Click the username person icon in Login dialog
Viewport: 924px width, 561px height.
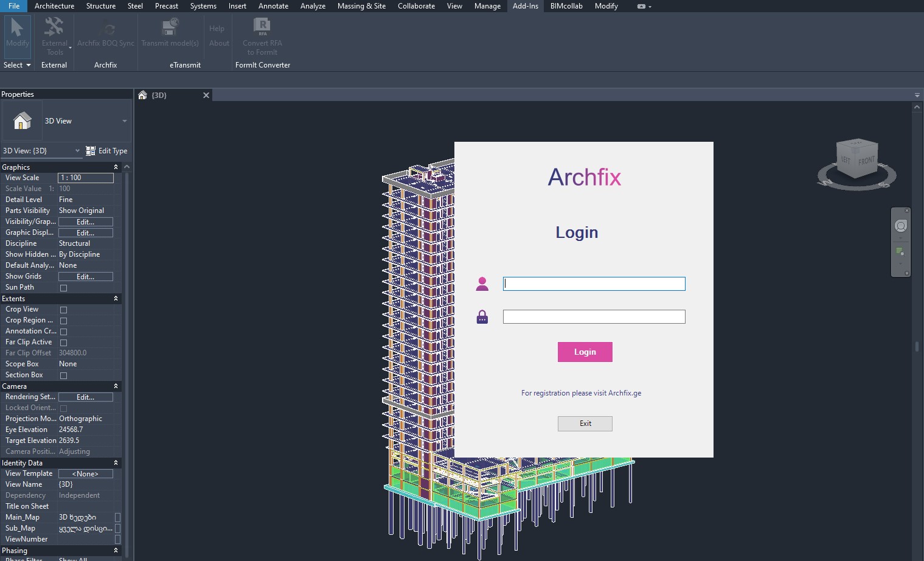(x=482, y=284)
